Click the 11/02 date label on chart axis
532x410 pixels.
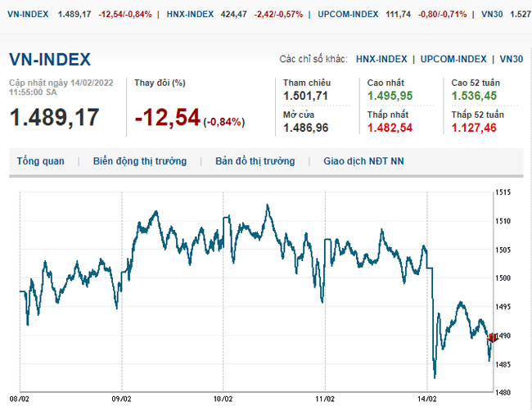[326, 399]
